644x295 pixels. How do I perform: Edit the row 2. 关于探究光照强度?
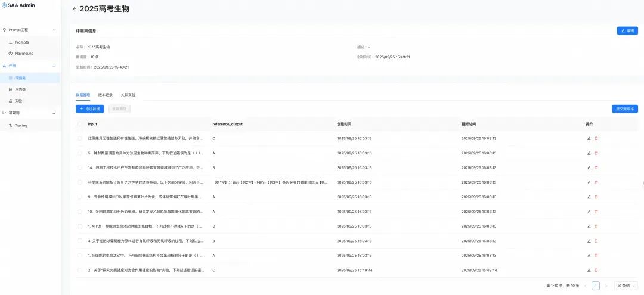click(x=589, y=270)
